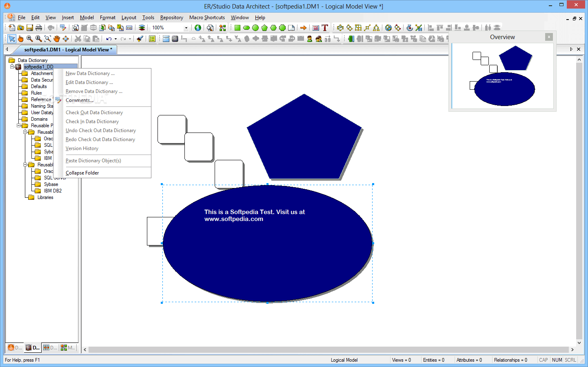Screen dimensions: 588x367
Task: Click the four-arrow fit model icon
Action: point(66,39)
